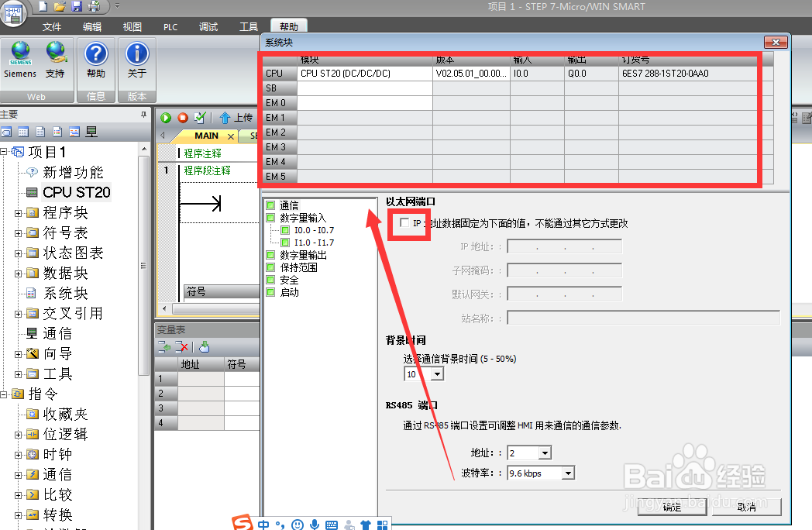Open the 调试 menu tab

pos(208,27)
